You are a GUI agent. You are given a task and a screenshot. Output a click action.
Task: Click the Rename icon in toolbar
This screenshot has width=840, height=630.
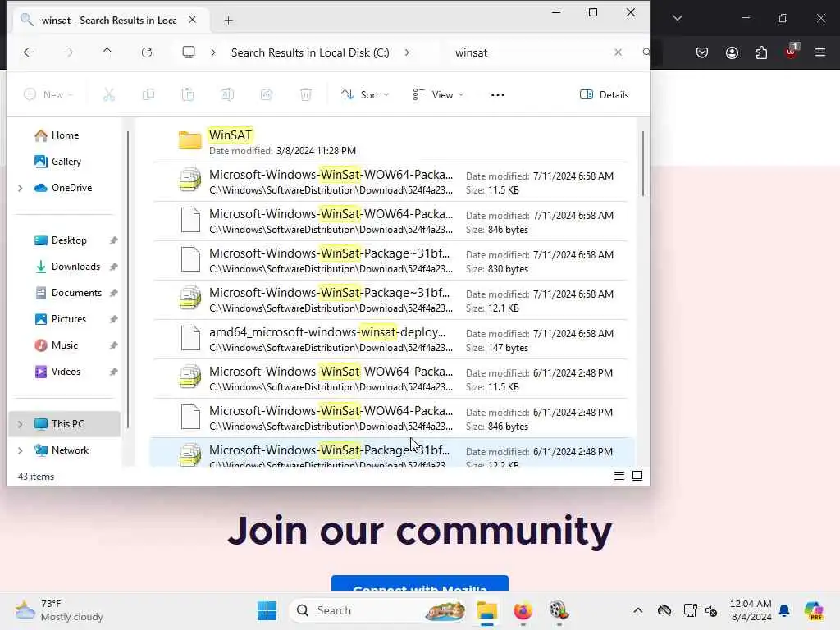227,95
